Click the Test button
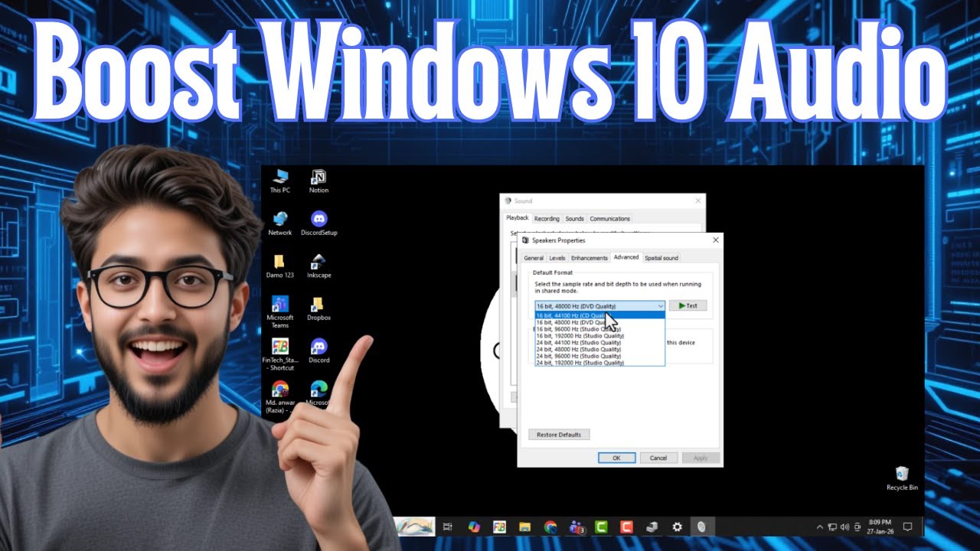 click(x=688, y=305)
